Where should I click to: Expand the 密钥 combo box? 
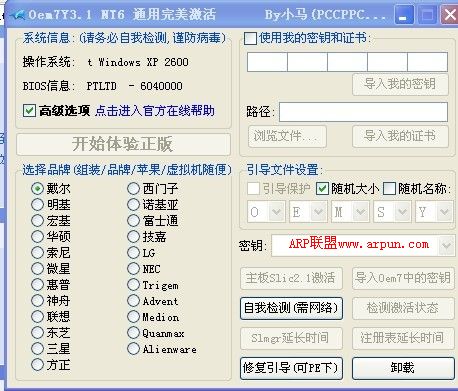pyautogui.click(x=446, y=246)
